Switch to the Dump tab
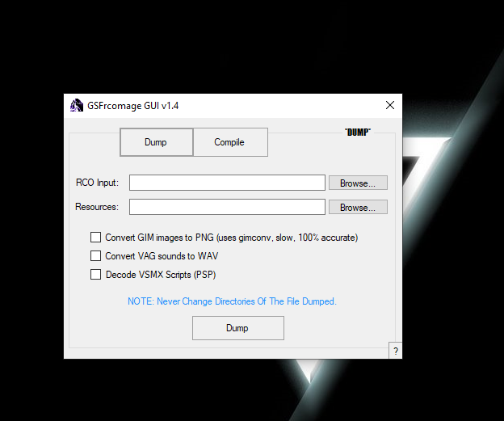504x421 pixels. (x=156, y=142)
